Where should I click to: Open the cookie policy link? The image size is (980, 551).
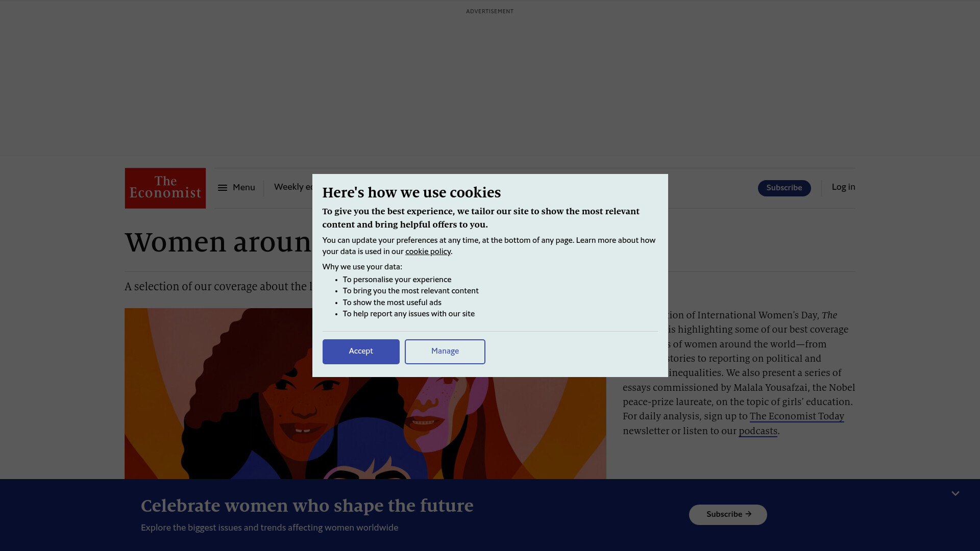pos(428,252)
